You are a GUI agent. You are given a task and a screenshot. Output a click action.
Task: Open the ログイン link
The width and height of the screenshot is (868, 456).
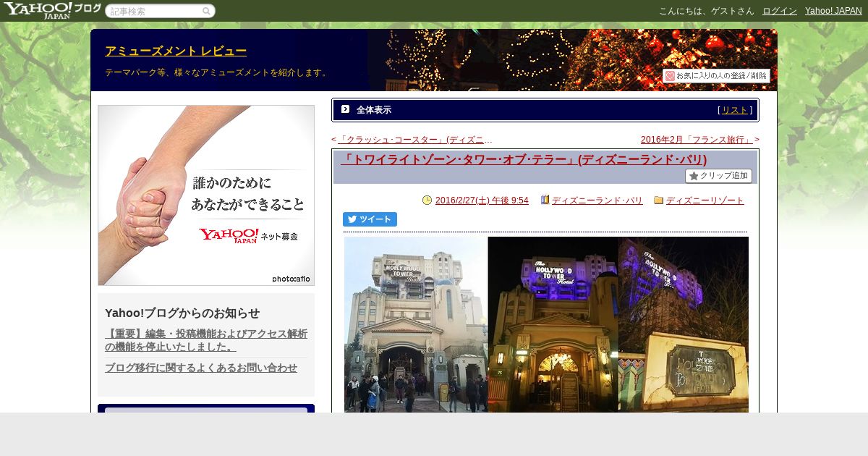click(x=779, y=11)
